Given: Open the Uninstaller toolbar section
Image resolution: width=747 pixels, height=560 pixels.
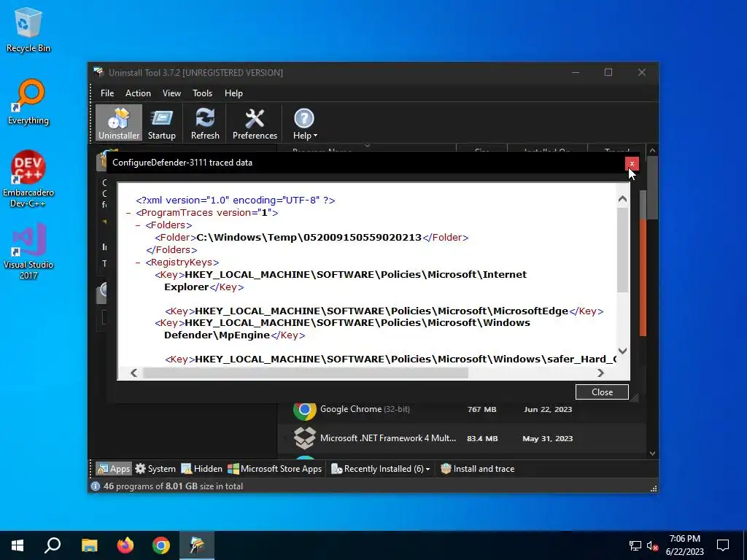Looking at the screenshot, I should [119, 123].
